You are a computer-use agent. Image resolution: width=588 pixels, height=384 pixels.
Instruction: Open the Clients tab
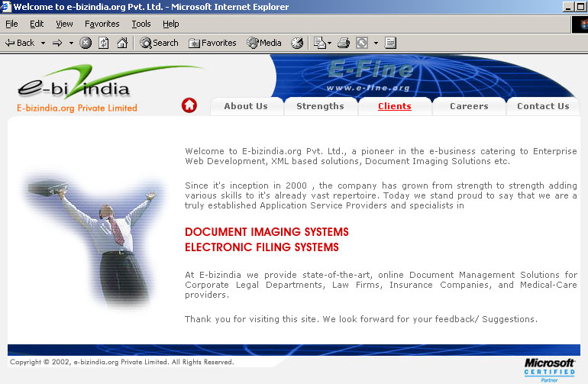click(x=395, y=106)
